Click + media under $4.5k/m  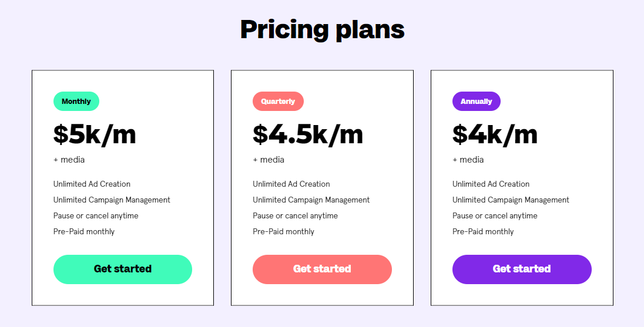[268, 160]
